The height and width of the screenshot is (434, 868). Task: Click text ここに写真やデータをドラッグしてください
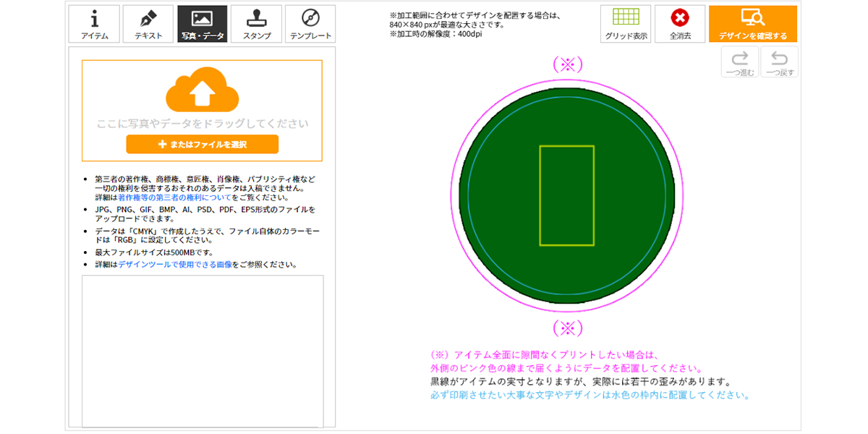click(x=203, y=124)
